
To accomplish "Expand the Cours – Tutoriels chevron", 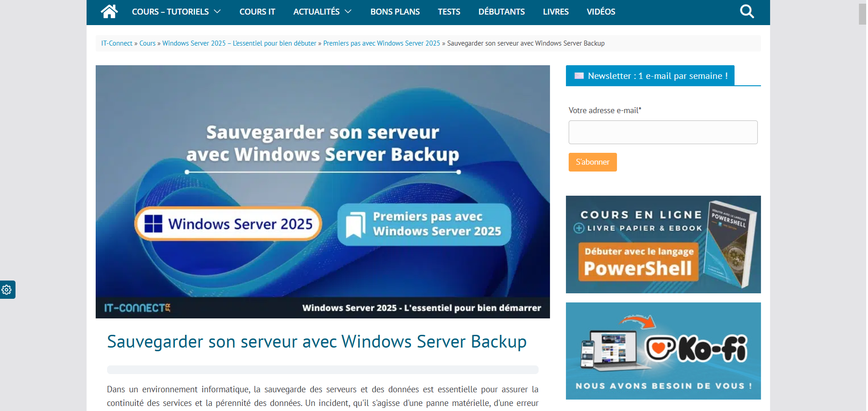I will (217, 11).
